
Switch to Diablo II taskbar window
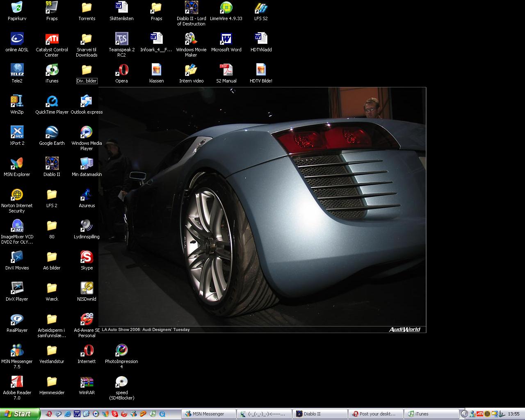coord(320,414)
